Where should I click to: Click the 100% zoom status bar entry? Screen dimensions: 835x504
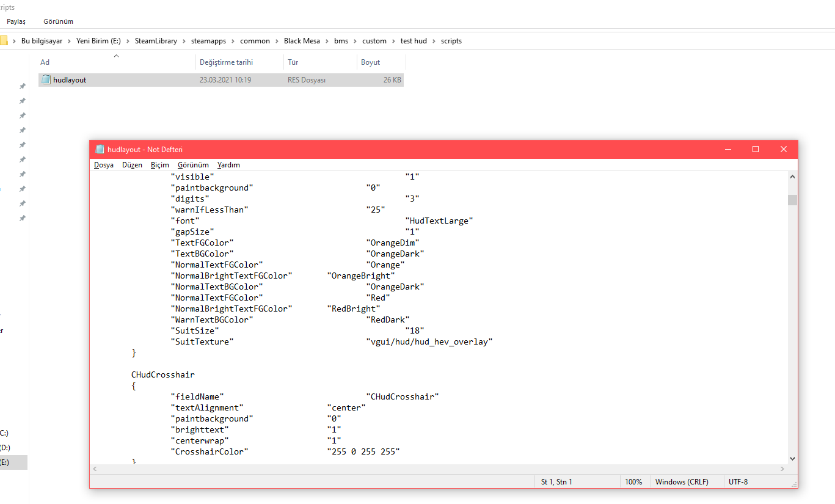coord(633,482)
